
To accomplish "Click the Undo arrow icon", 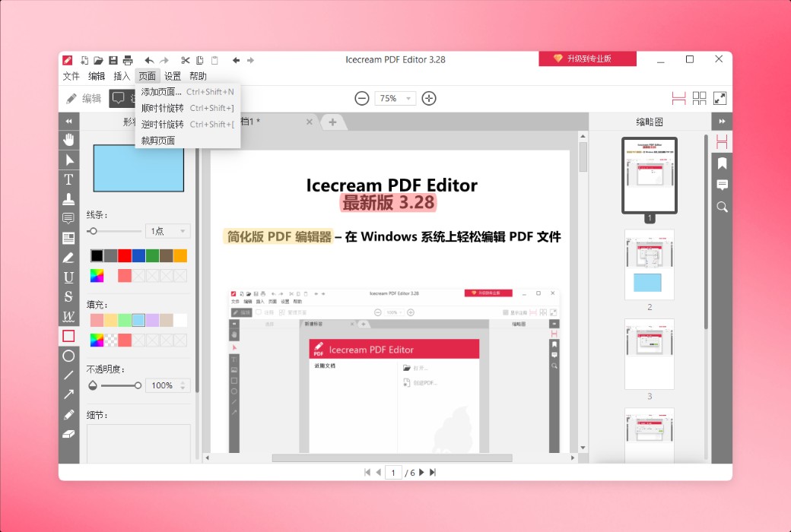I will 149,60.
